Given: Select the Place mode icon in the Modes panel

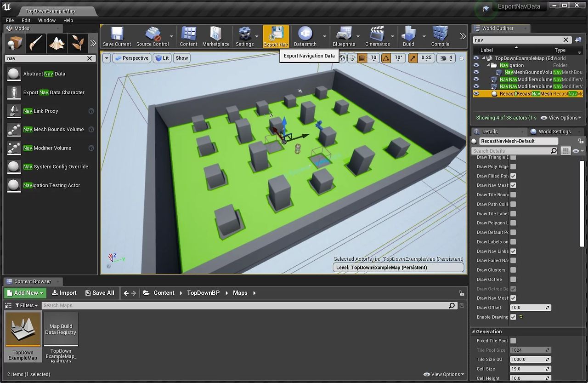Looking at the screenshot, I should [15, 43].
